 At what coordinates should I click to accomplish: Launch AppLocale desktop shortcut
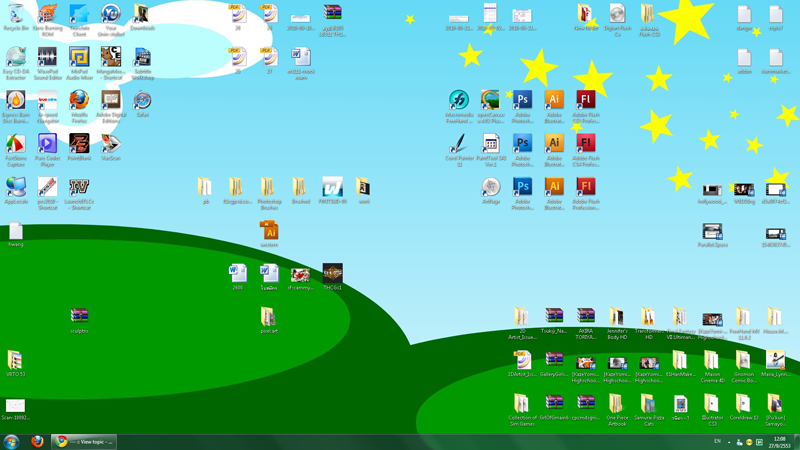[x=16, y=191]
